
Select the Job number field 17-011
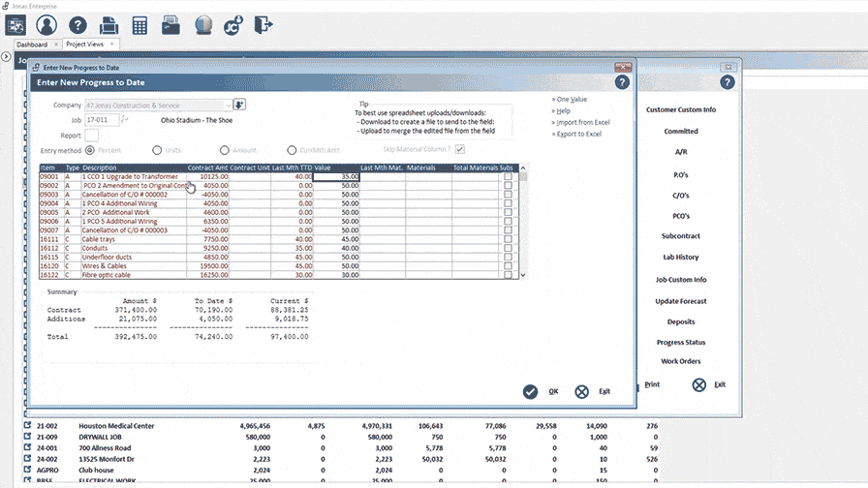click(102, 119)
